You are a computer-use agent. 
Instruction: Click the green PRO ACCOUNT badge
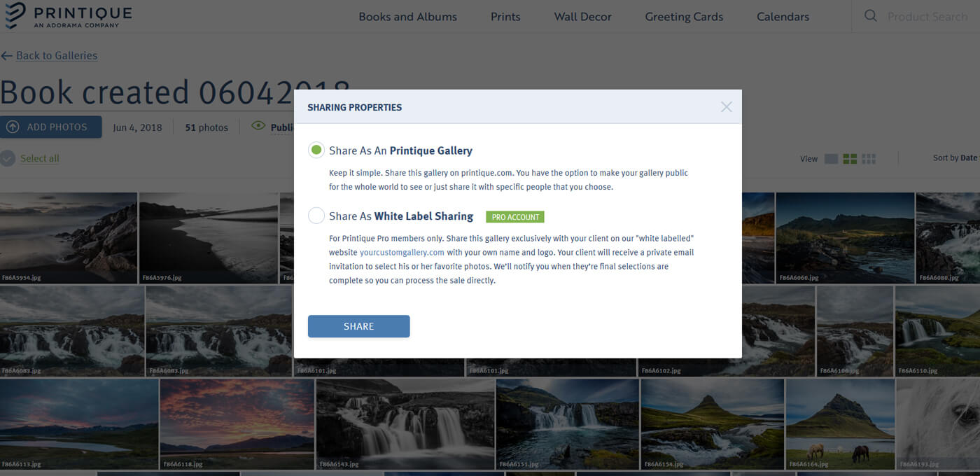pyautogui.click(x=514, y=217)
